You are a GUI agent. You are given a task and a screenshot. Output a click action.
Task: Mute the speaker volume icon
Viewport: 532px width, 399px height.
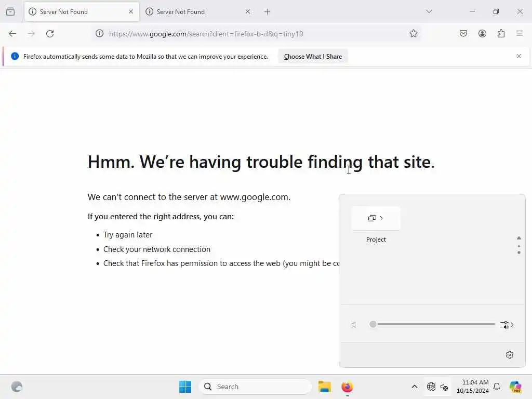click(x=354, y=325)
